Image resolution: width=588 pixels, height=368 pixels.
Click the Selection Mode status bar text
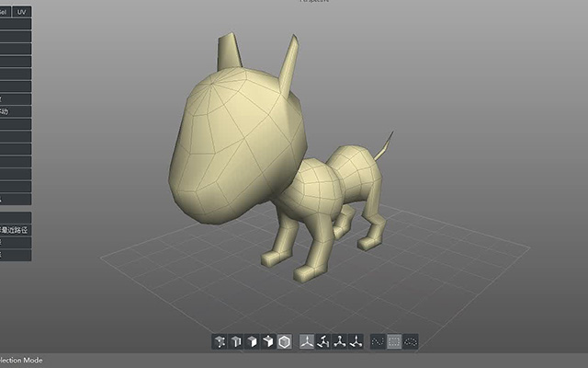pos(21,360)
